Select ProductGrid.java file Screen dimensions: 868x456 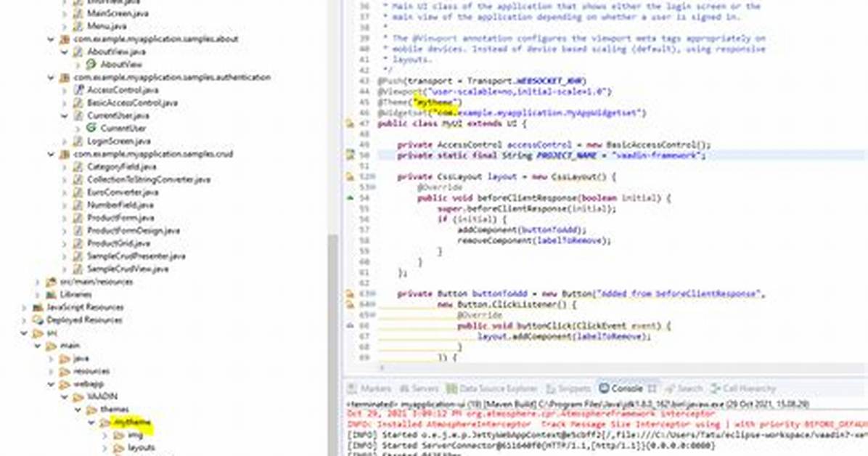click(118, 243)
